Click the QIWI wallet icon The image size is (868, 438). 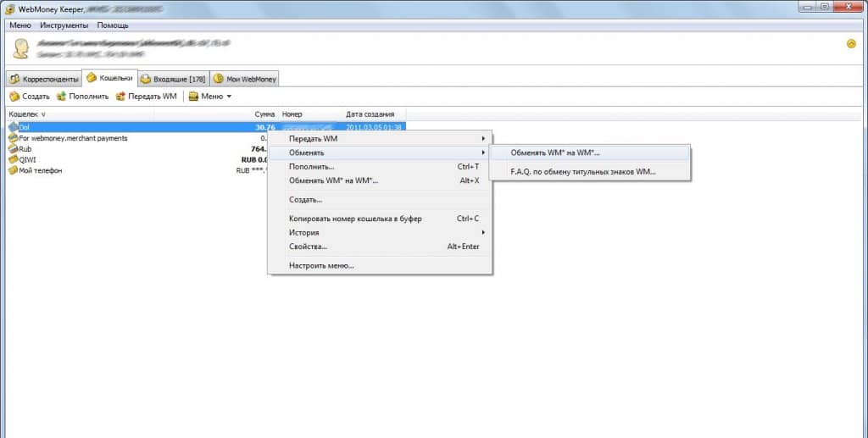click(14, 160)
